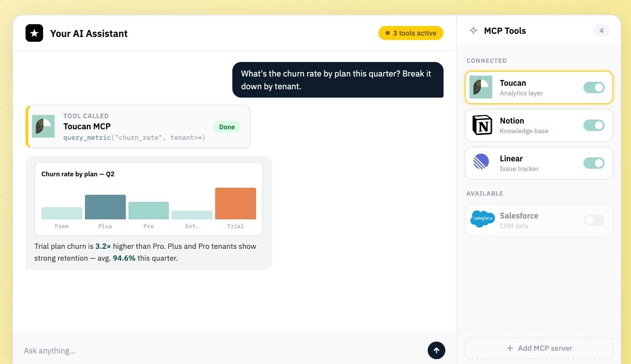Image resolution: width=631 pixels, height=364 pixels.
Task: Click the 3.2× highlighted value
Action: pyautogui.click(x=103, y=246)
